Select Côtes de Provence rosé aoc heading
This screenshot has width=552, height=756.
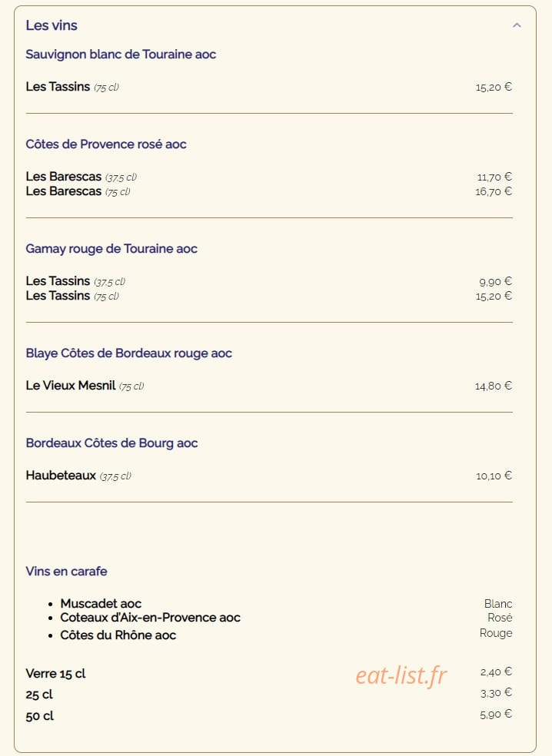click(x=106, y=144)
